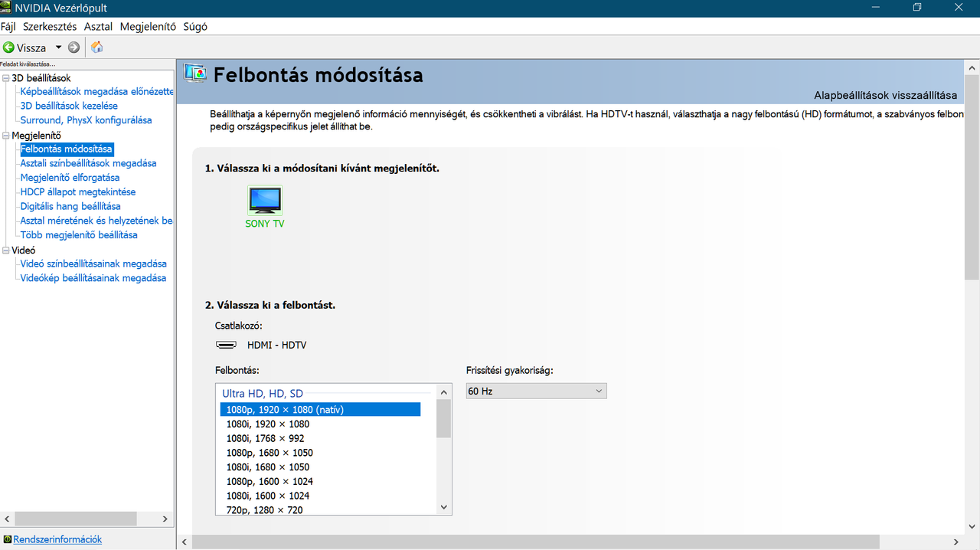Screen dimensions: 980x550
Task: Click main panel vertical scrollbar down arrow
Action: click(972, 528)
